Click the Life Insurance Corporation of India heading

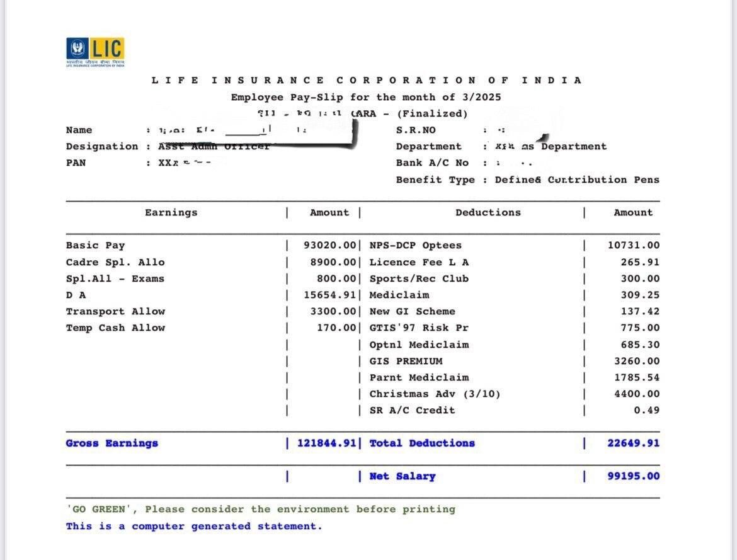tap(367, 80)
